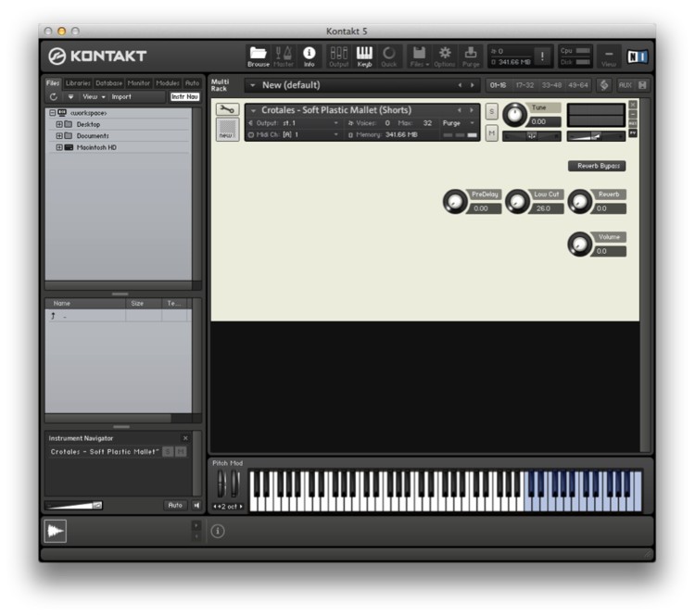695x616 pixels.
Task: Switch to the Monitor tab
Action: [x=139, y=83]
